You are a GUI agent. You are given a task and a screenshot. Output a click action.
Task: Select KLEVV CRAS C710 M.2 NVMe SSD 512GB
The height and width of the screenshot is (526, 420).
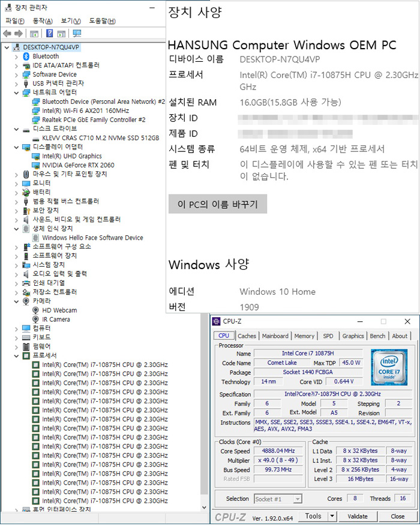point(101,138)
